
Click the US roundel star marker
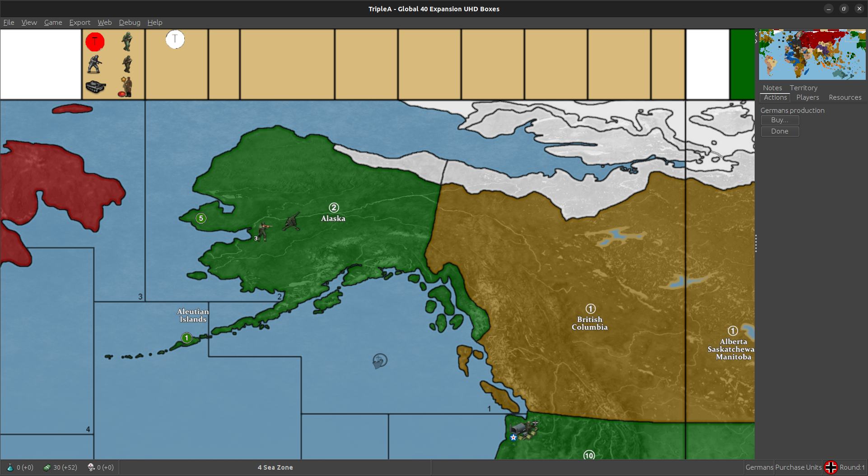[x=513, y=437]
